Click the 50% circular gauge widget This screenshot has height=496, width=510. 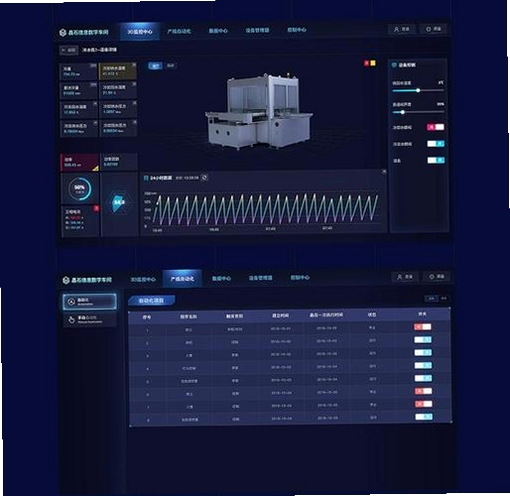point(80,189)
